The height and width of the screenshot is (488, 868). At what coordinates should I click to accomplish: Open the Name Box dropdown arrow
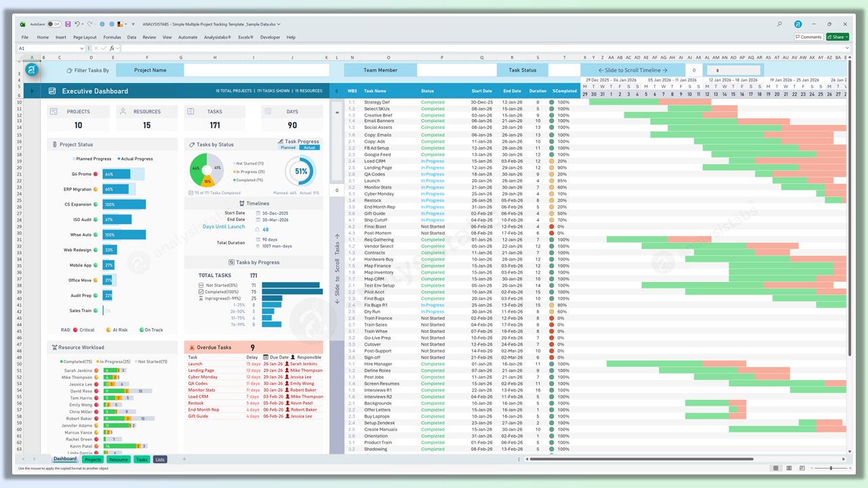(83, 49)
